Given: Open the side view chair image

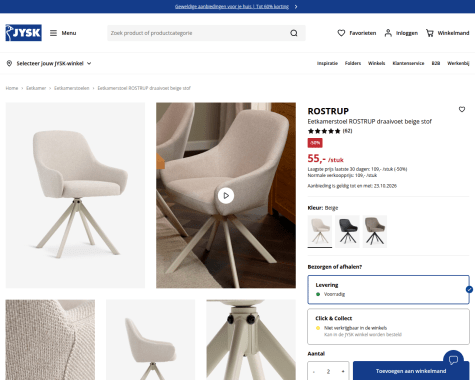Looking at the screenshot, I should pos(150,340).
